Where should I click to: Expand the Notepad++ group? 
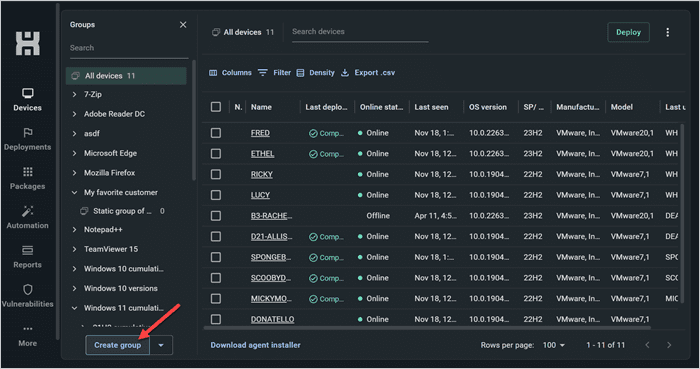point(75,230)
